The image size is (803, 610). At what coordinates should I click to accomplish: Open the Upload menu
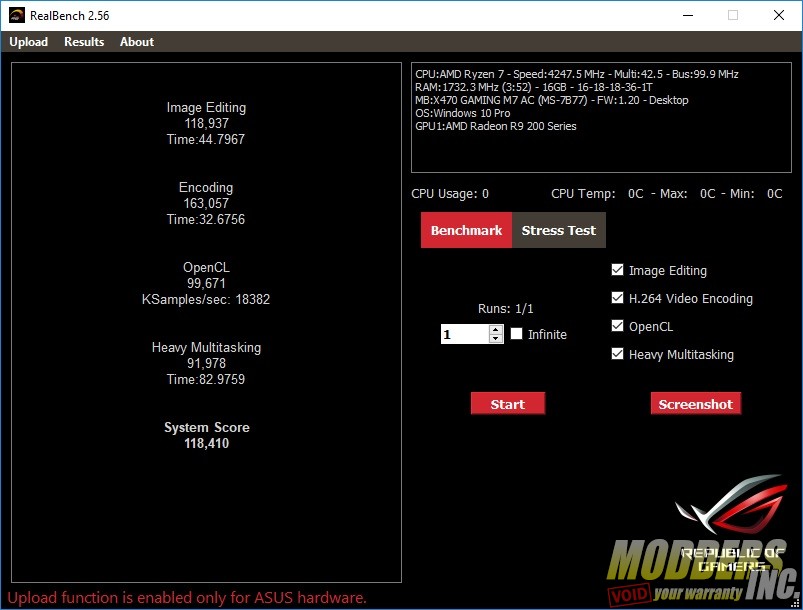tap(29, 42)
